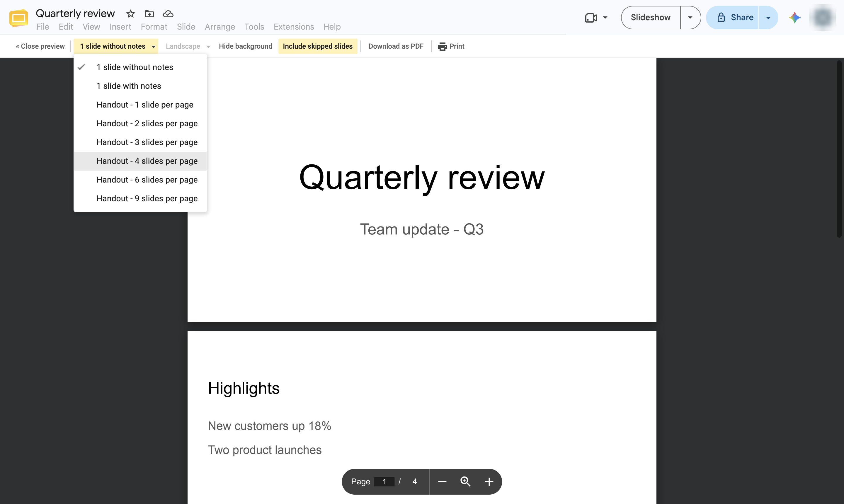
Task: Open the user account avatar
Action: coord(823,18)
